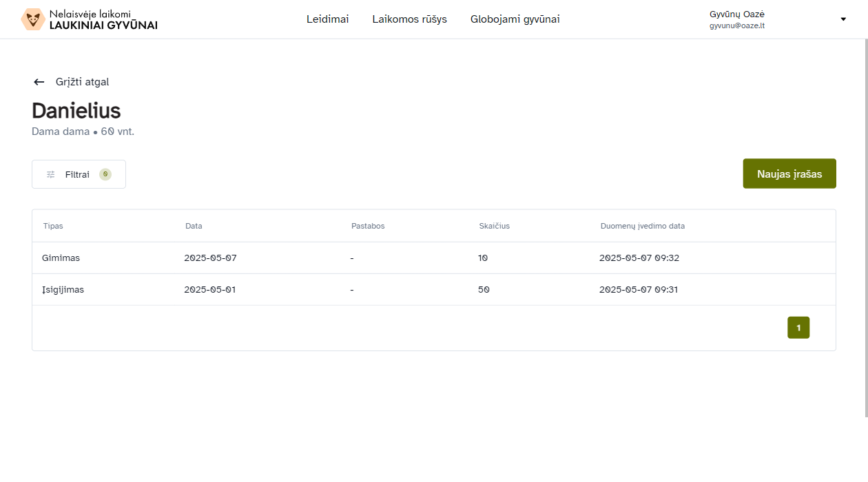Select the Įsigijimas row type cell

(x=63, y=290)
